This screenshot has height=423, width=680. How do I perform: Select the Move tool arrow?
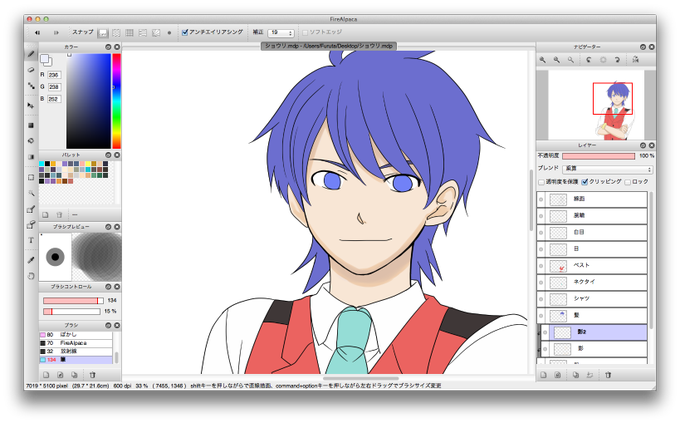coord(31,105)
